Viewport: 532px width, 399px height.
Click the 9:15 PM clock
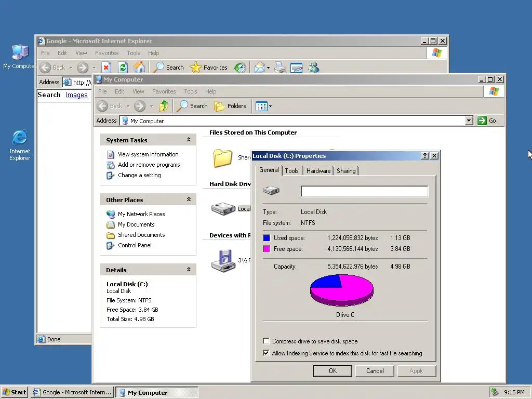coord(514,392)
